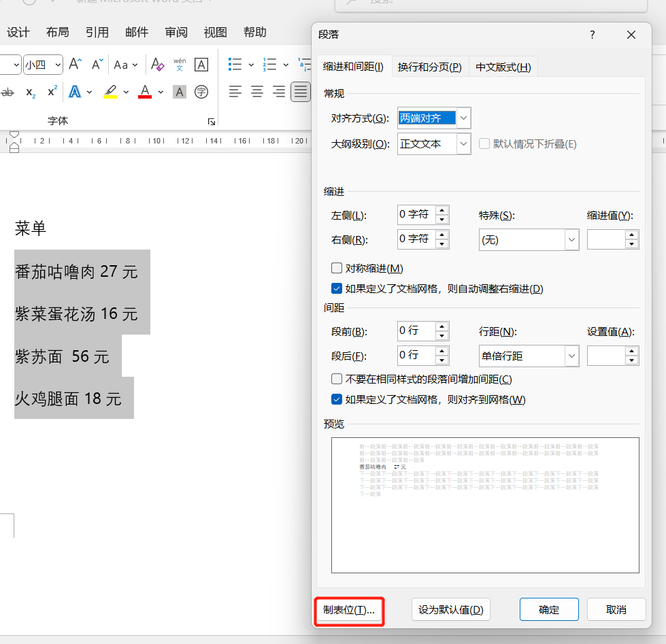Toggle strikethrough formatting

[7, 92]
